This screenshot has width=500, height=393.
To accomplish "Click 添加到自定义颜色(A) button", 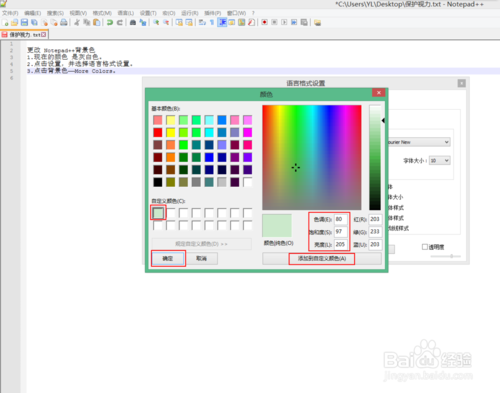I will tap(322, 259).
